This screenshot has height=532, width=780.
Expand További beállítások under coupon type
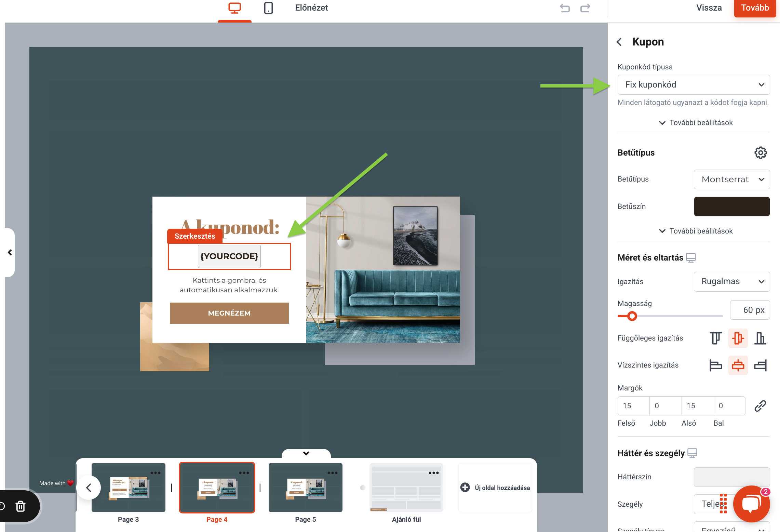(x=696, y=122)
